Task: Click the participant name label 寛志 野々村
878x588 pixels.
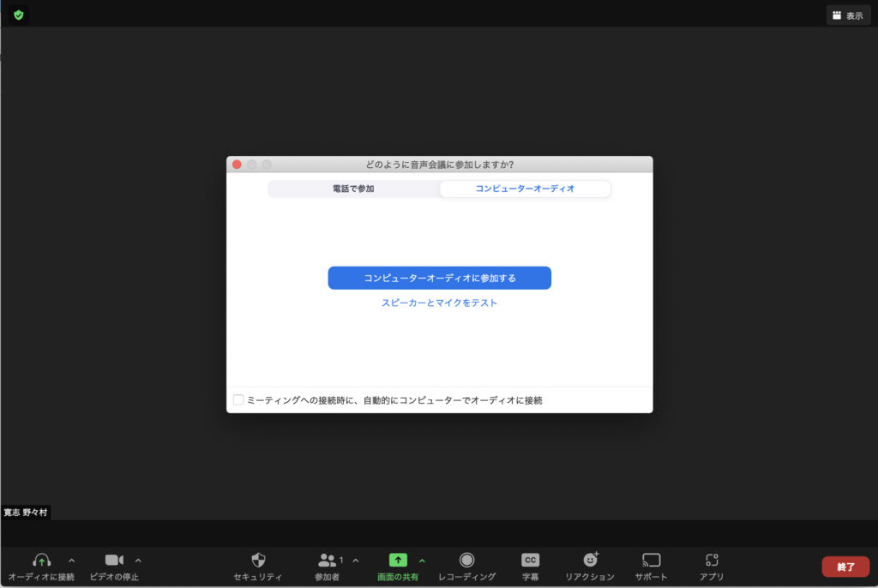Action: 26,513
